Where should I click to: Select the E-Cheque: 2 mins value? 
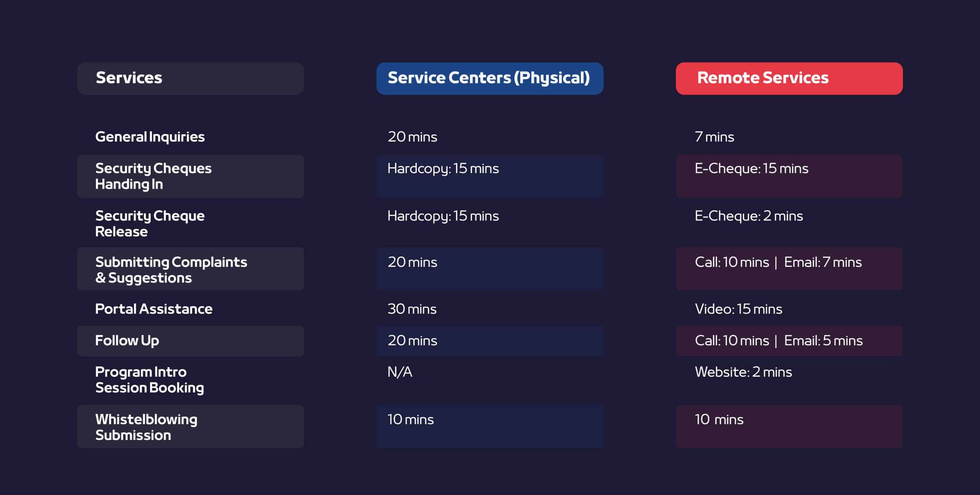click(x=749, y=216)
